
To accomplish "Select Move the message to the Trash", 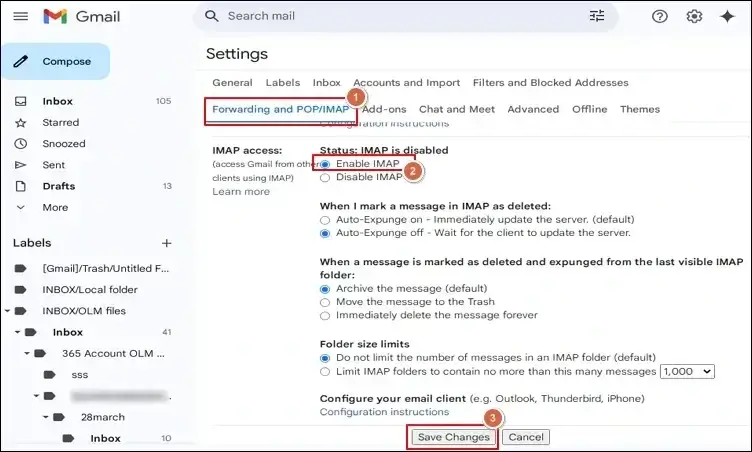I will (x=325, y=302).
